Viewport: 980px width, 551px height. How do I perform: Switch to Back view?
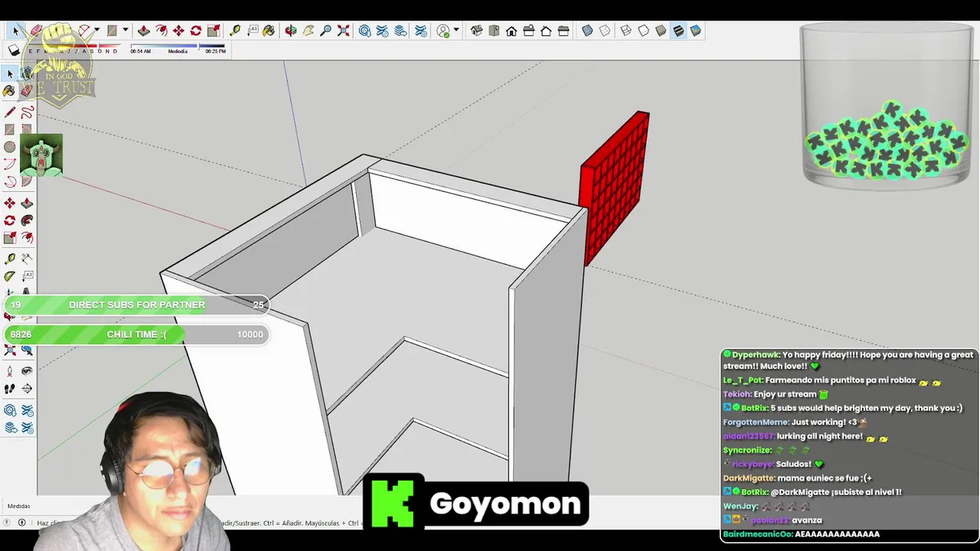[x=546, y=31]
